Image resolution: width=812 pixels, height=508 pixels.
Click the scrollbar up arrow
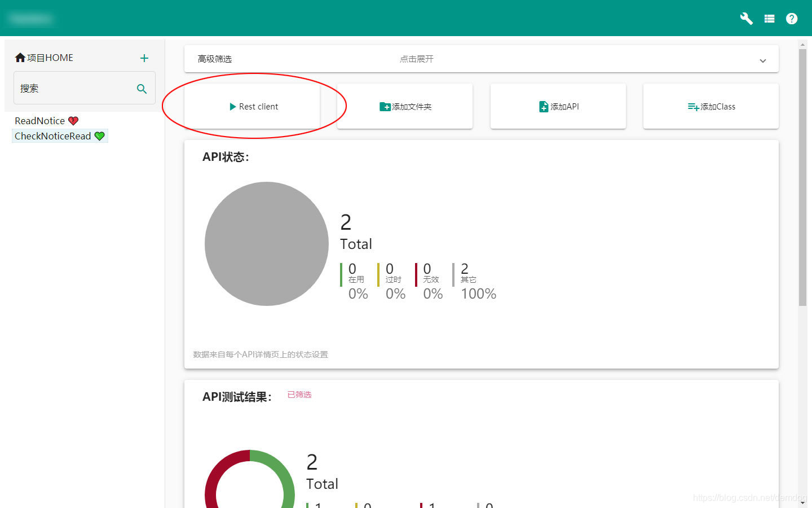802,44
